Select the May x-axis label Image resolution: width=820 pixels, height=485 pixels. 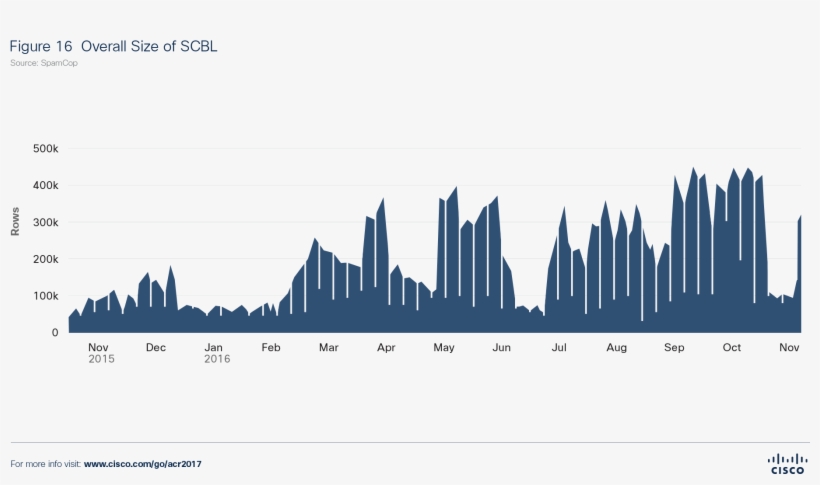coord(444,348)
